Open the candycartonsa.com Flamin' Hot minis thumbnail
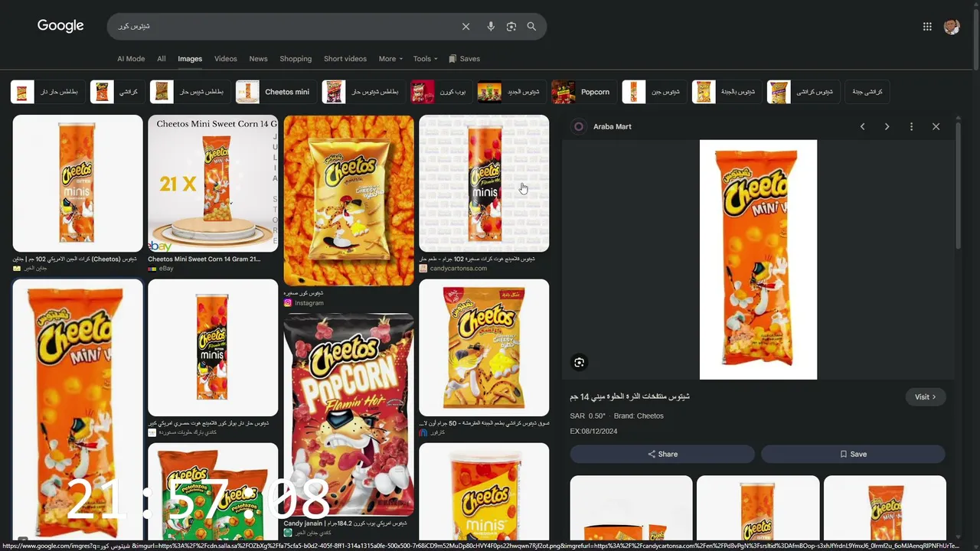 coord(484,183)
